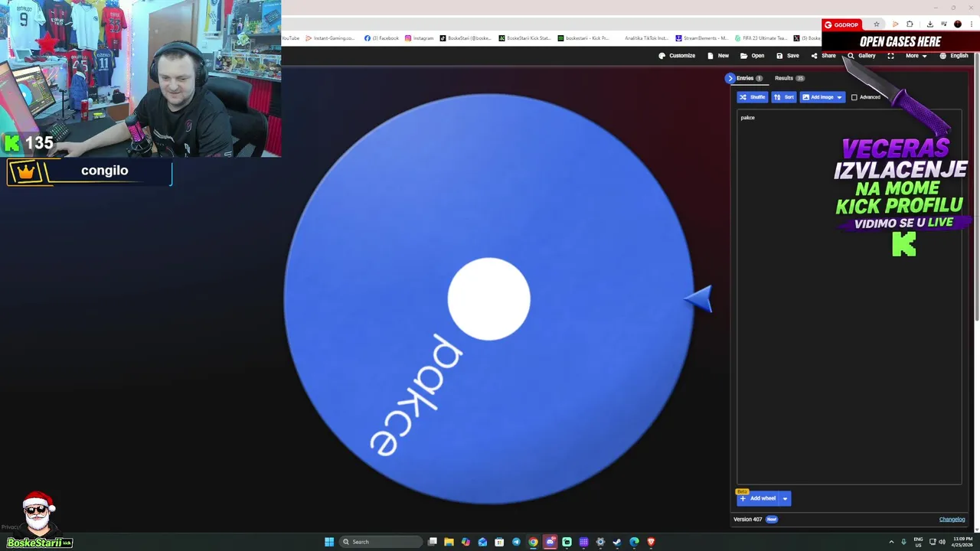Open the volume control in the tray
The image size is (980, 551).
(x=942, y=542)
